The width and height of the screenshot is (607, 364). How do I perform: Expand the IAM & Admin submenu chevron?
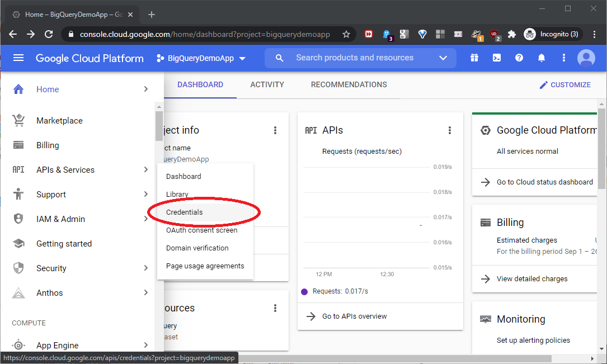click(145, 219)
